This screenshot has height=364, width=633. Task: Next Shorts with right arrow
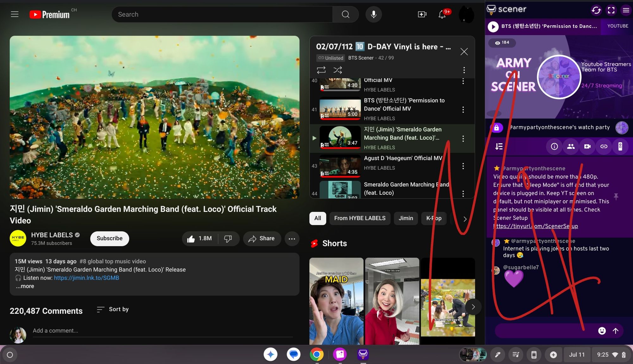click(x=473, y=307)
